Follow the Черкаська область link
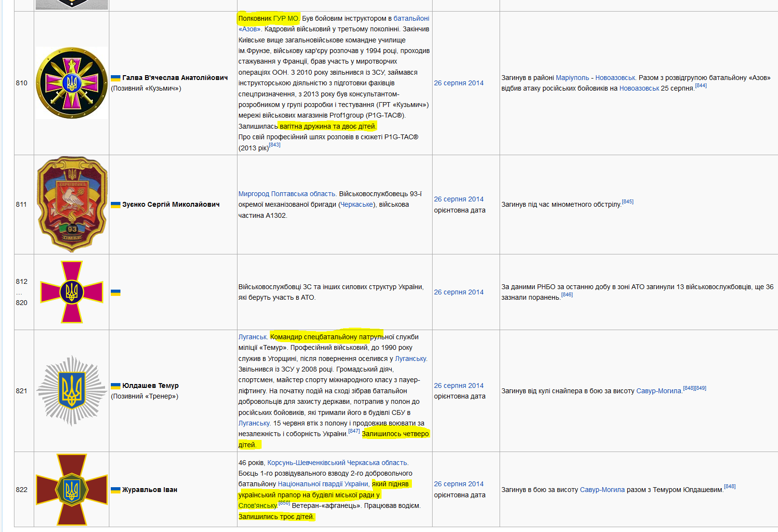778x532 pixels. [377, 463]
